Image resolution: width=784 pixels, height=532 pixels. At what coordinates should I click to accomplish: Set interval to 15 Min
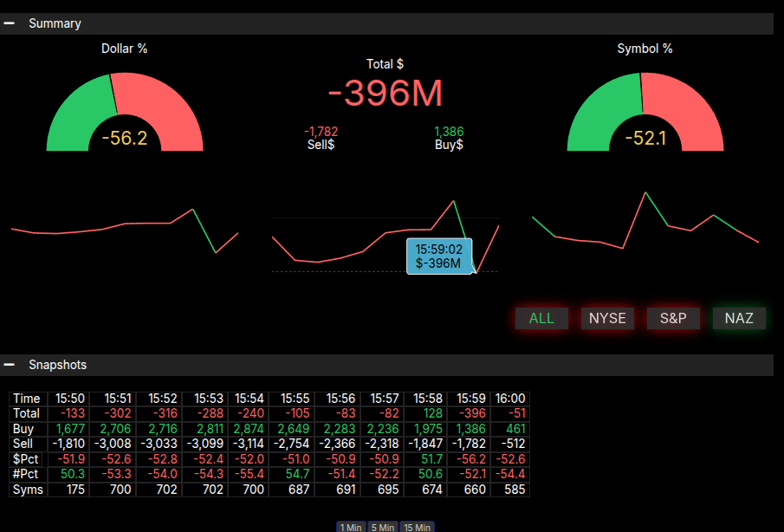pyautogui.click(x=417, y=527)
